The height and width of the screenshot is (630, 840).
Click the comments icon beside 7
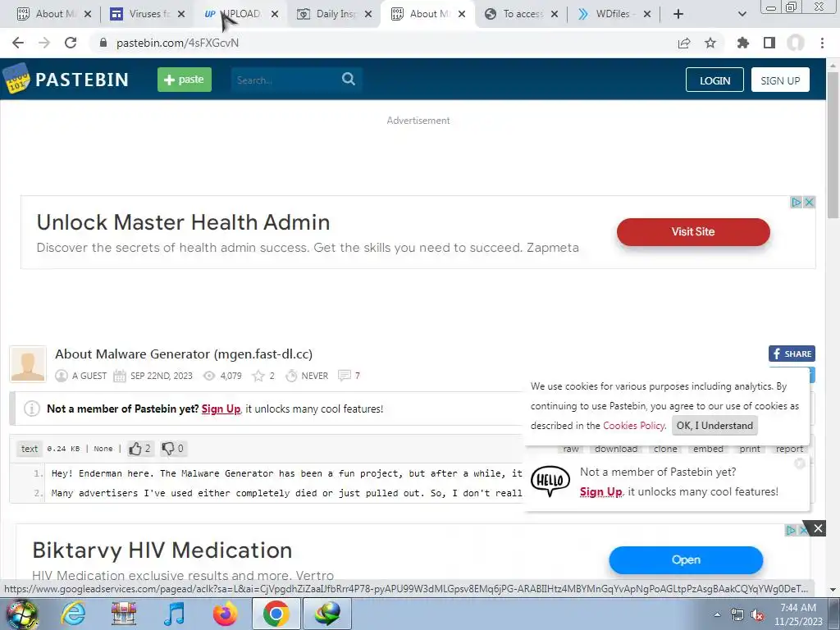pyautogui.click(x=344, y=376)
